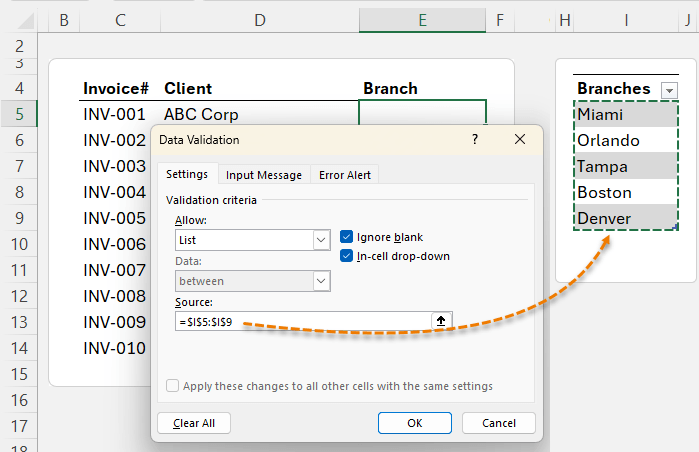The image size is (699, 452).
Task: Select row 13 header
Action: click(x=19, y=322)
